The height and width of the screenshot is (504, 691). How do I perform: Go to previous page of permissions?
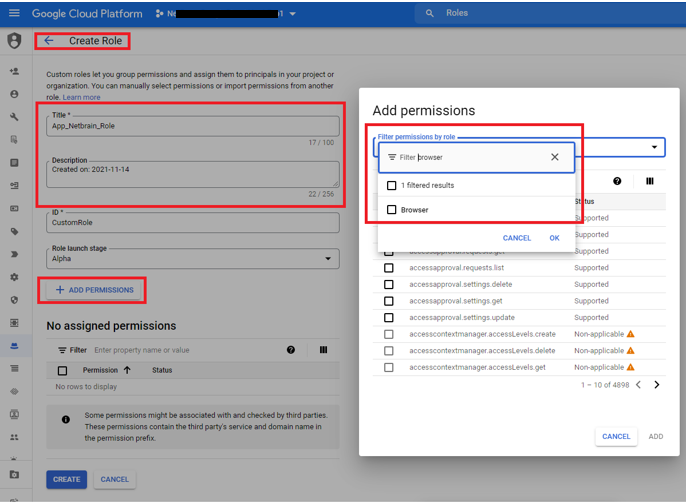(638, 385)
